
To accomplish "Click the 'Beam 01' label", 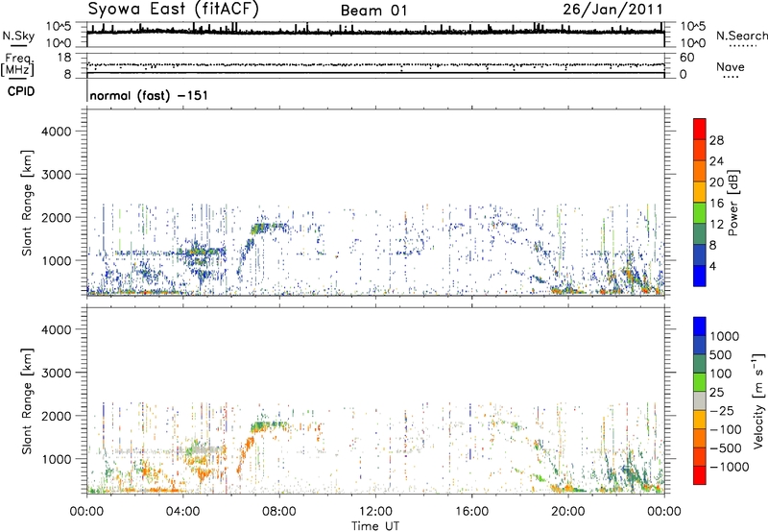I will [373, 11].
